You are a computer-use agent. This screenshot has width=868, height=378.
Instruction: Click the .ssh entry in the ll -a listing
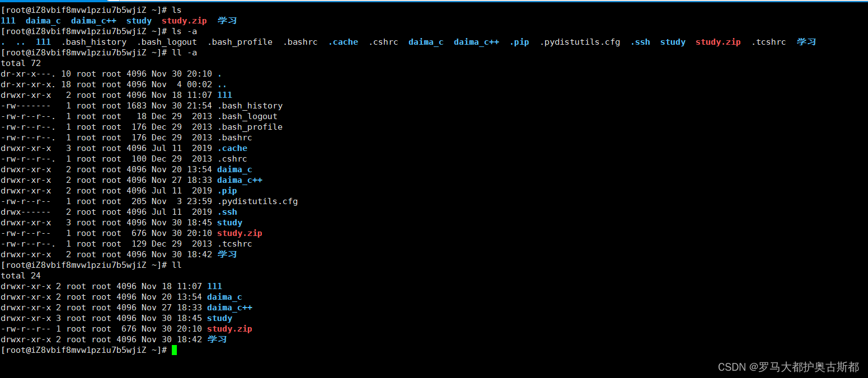tap(227, 211)
